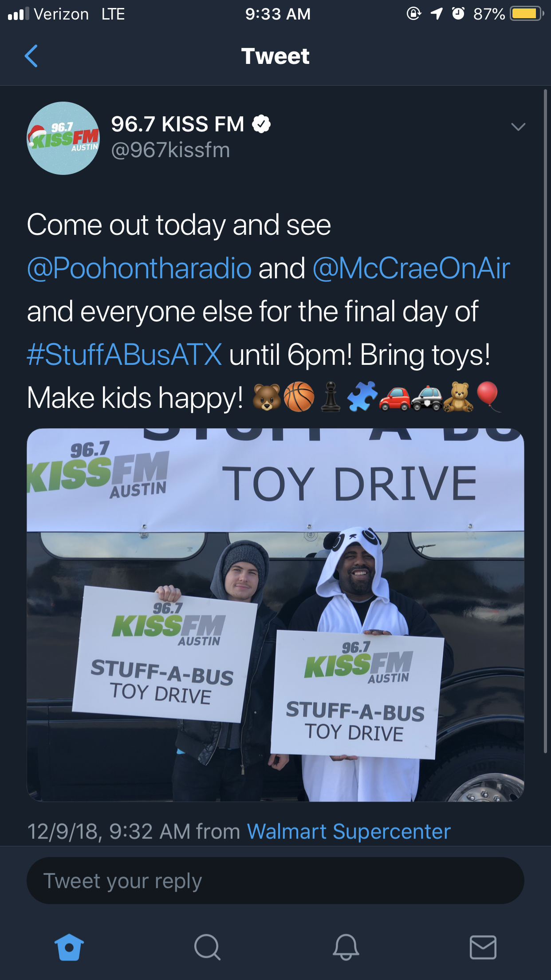Focus the Tweet your reply field
Image resolution: width=551 pixels, height=980 pixels.
coord(275,881)
